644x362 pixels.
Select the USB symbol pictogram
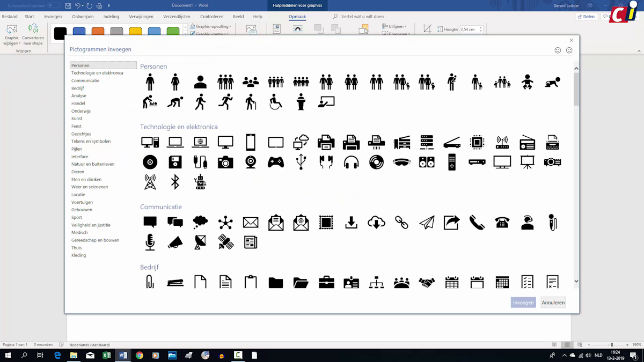tap(301, 162)
